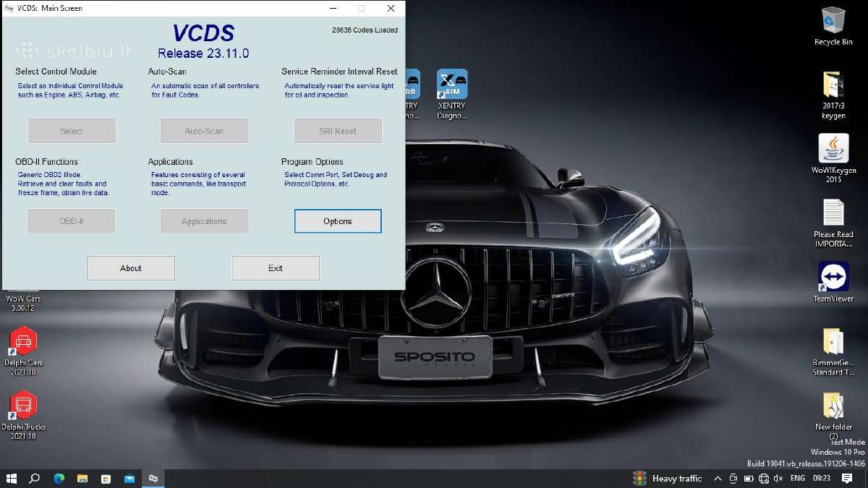The image size is (868, 488).
Task: Click the muted volume tray icon
Action: (x=778, y=479)
